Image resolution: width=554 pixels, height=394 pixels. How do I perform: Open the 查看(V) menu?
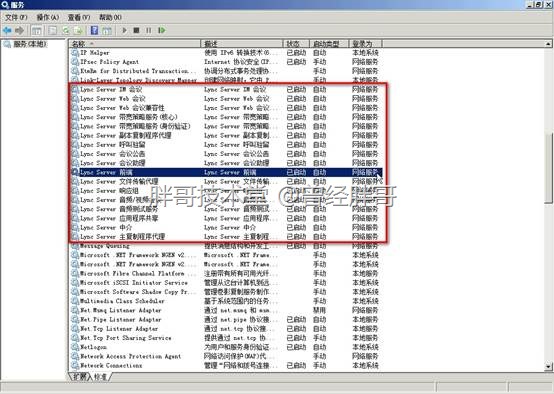pyautogui.click(x=79, y=17)
